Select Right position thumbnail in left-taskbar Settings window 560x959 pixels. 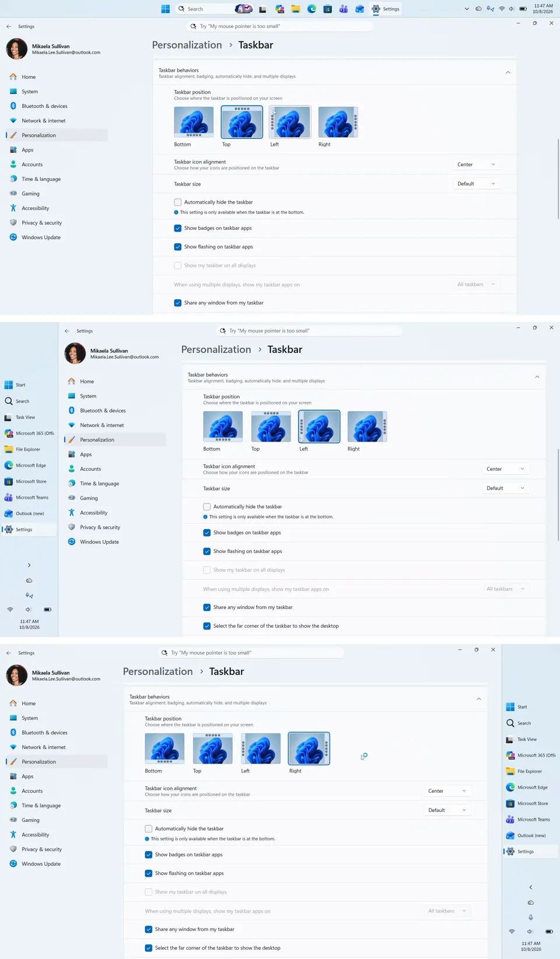tap(367, 426)
